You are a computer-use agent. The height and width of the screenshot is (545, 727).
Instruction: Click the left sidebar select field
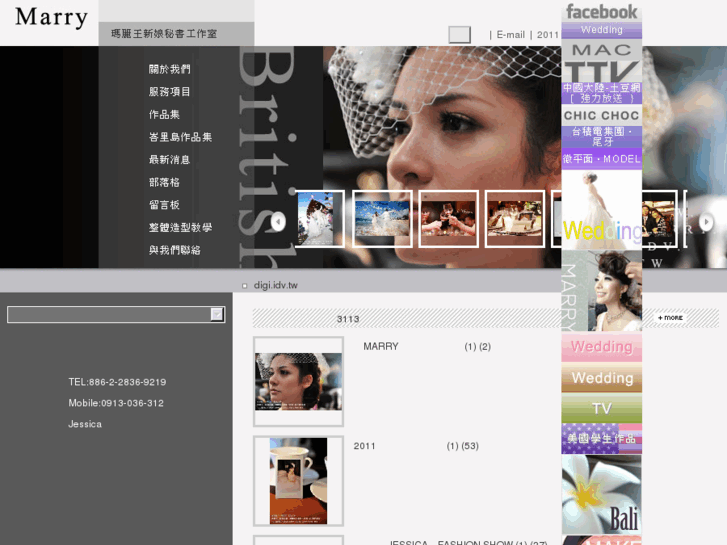(116, 314)
